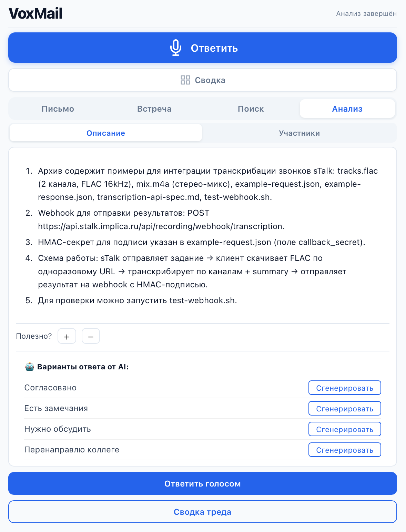Select the Поиск tab
This screenshot has width=406, height=532.
tap(251, 109)
